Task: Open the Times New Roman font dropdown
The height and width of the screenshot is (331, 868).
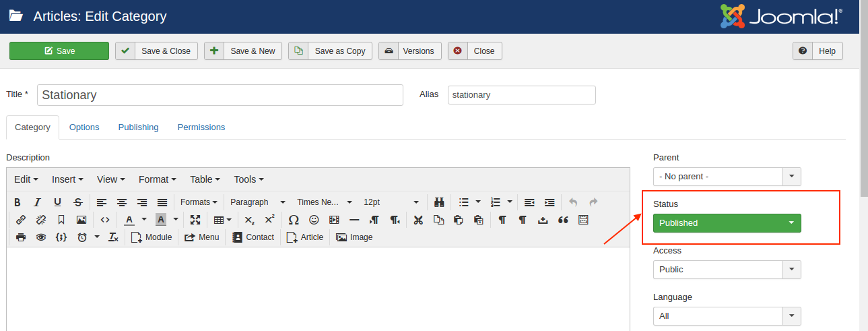Action: point(324,202)
